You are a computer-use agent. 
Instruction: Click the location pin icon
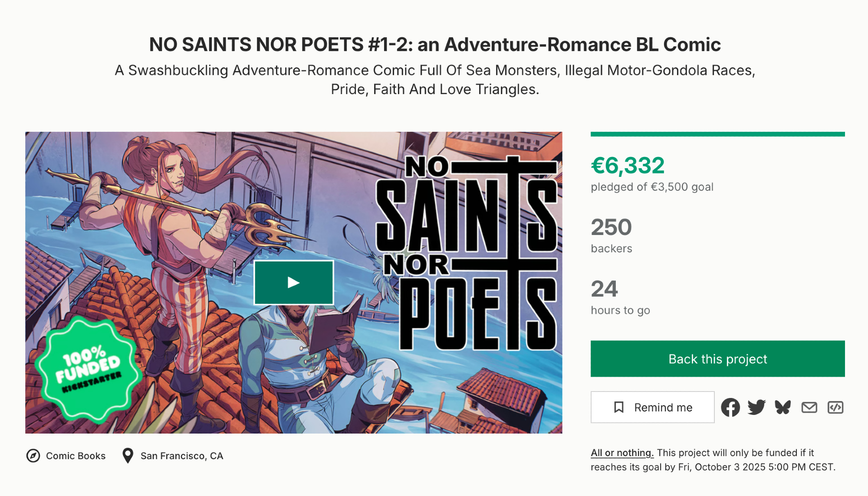(x=128, y=456)
